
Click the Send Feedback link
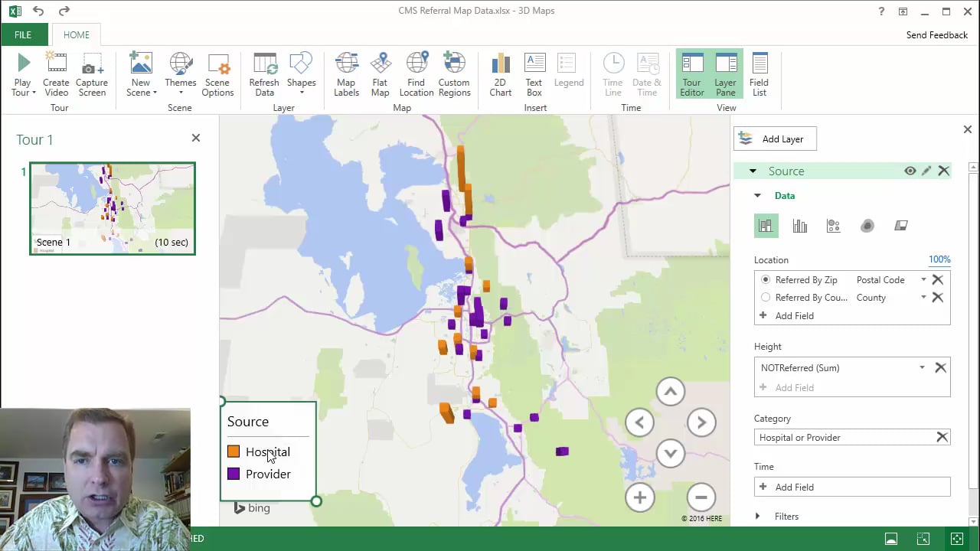coord(936,35)
